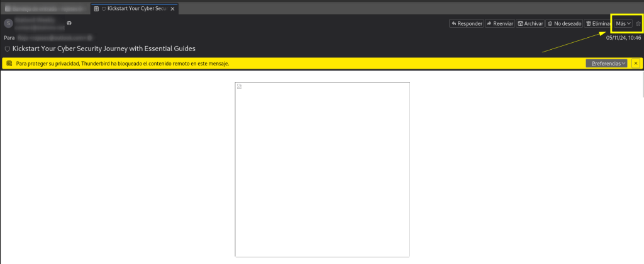Close the Kickstart Your Cyber Security tab

(173, 9)
